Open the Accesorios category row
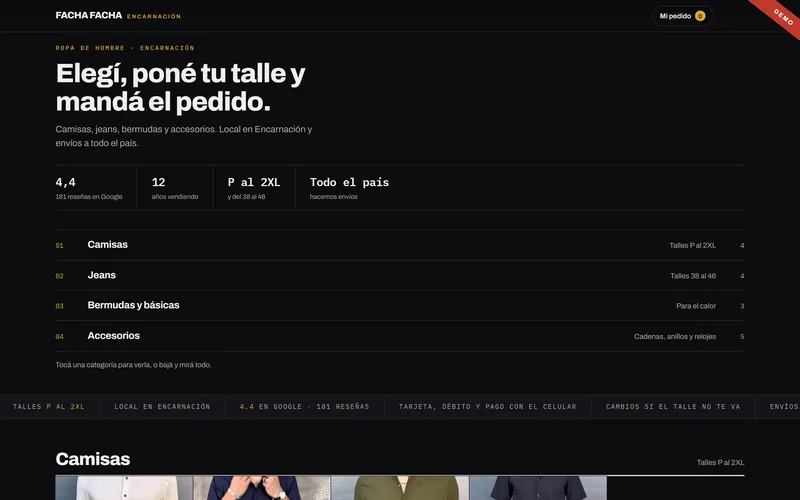This screenshot has width=800, height=500. 399,336
